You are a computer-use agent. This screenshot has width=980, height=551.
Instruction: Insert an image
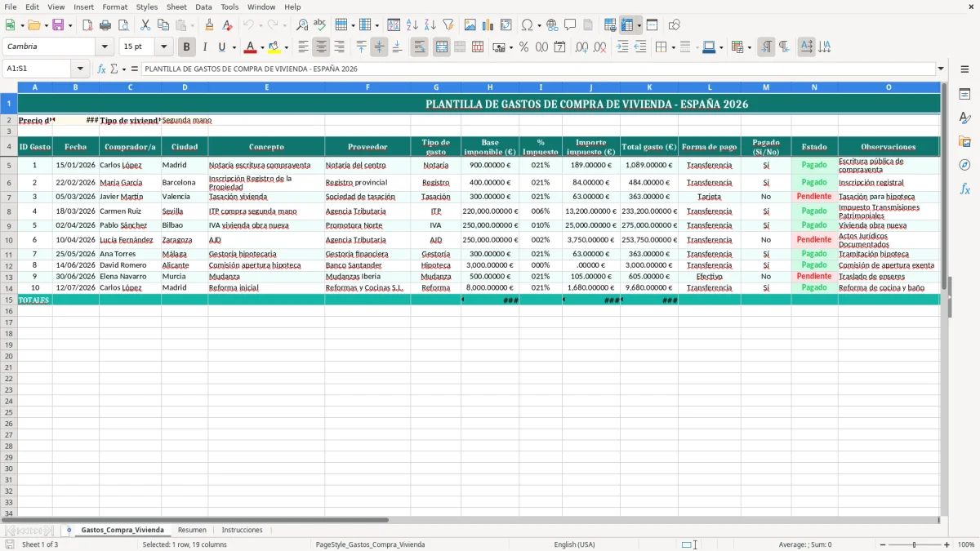[470, 25]
